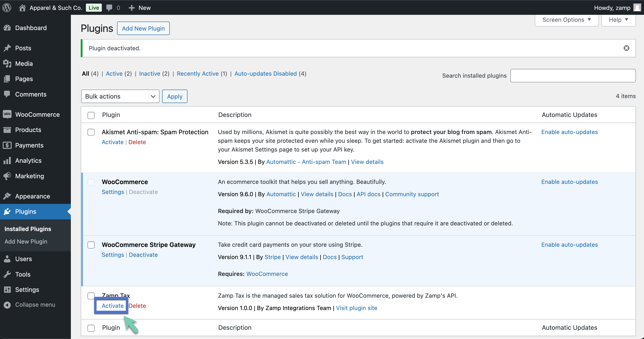The width and height of the screenshot is (644, 339).
Task: Enable auto-updates for Akismet Anti-spam
Action: 570,132
